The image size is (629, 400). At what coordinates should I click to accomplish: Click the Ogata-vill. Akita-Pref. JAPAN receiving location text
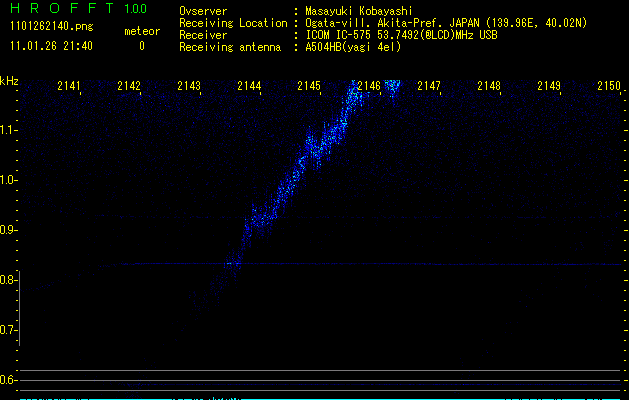[446, 23]
